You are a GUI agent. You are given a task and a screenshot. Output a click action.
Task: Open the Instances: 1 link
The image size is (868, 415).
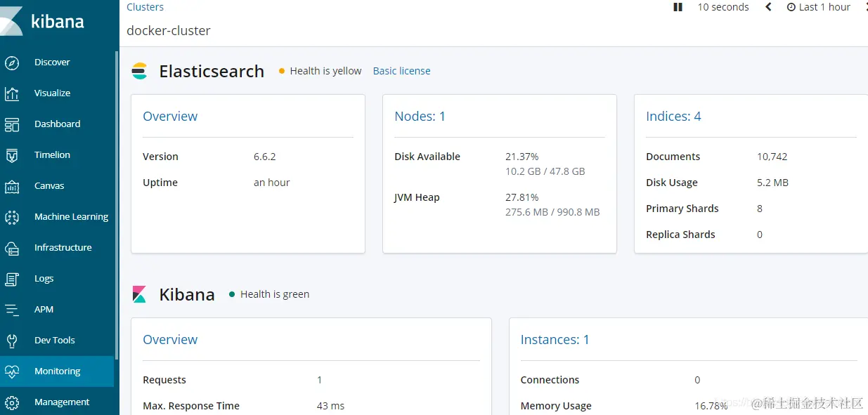pyautogui.click(x=555, y=340)
